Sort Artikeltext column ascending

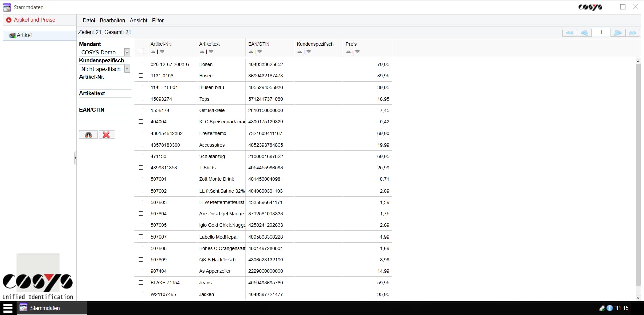coord(202,52)
